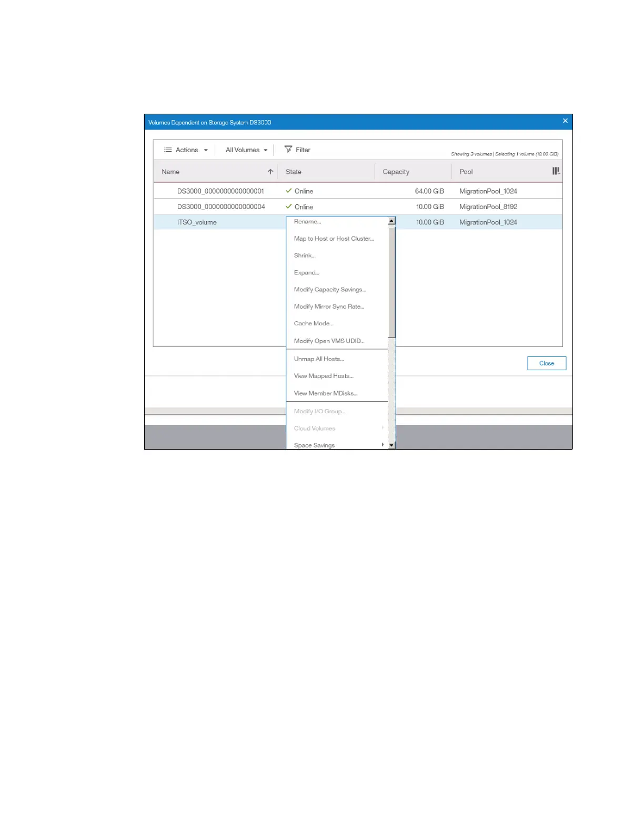The image size is (644, 834).
Task: Choose Shrink... in the context menu
Action: (x=305, y=255)
